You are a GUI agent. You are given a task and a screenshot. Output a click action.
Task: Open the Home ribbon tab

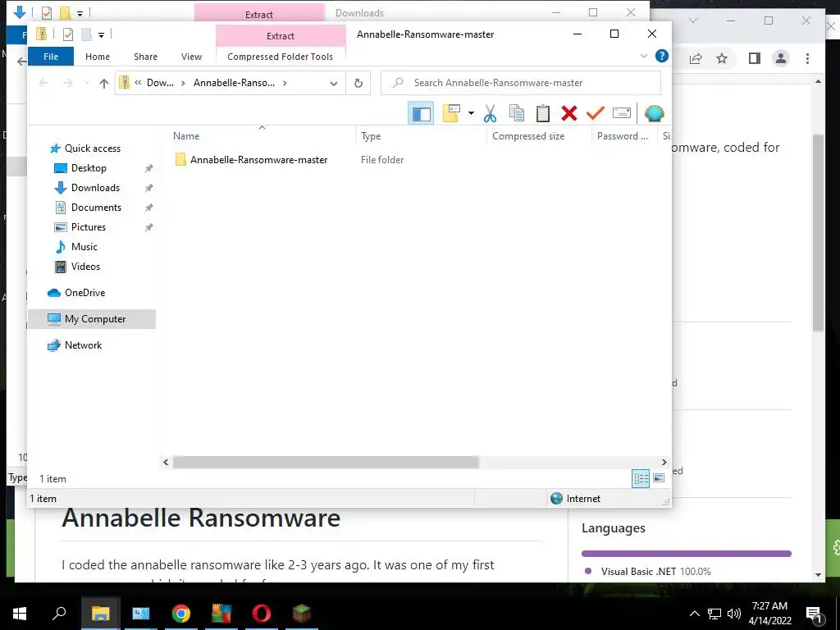point(98,57)
